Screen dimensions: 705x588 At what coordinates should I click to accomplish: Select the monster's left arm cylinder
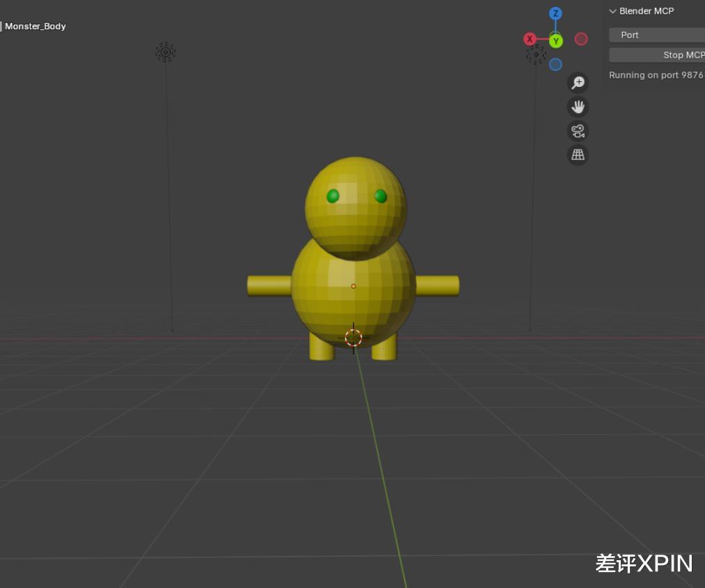[x=269, y=285]
